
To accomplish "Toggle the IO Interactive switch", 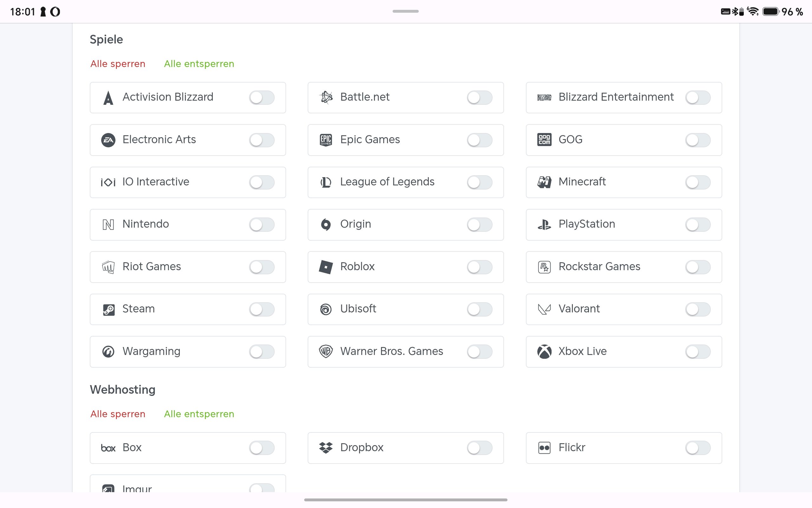I will coord(262,183).
